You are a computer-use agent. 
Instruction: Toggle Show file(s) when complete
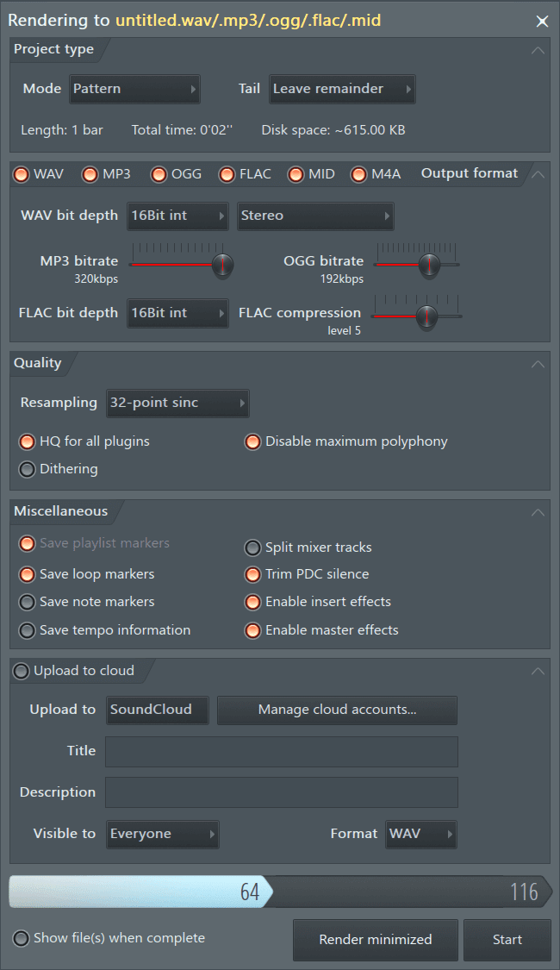click(20, 937)
